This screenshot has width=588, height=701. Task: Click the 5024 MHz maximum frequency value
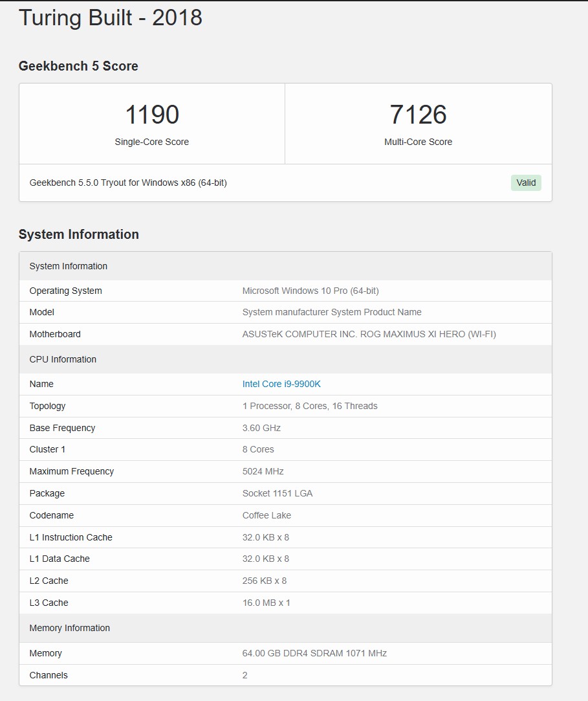(263, 471)
